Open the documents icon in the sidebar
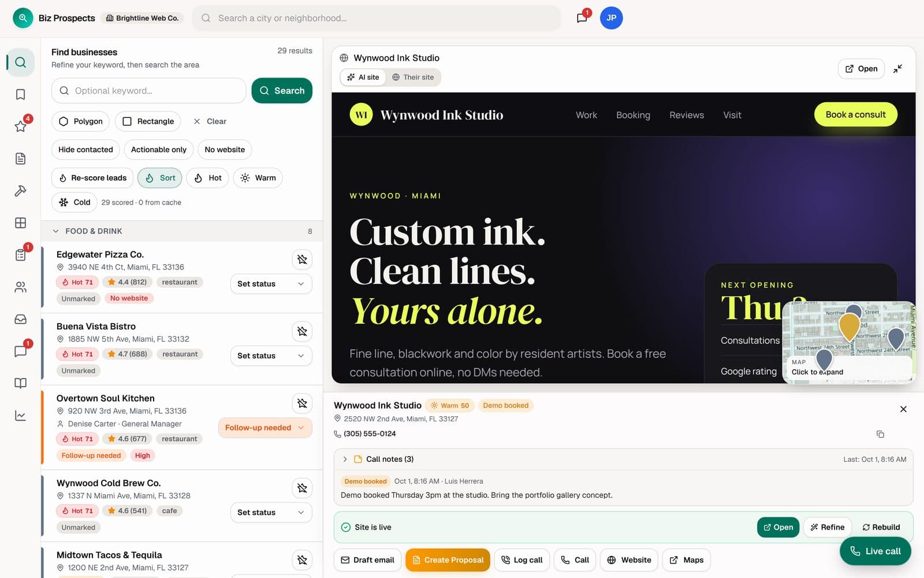Viewport: 924px width, 578px height. (20, 158)
